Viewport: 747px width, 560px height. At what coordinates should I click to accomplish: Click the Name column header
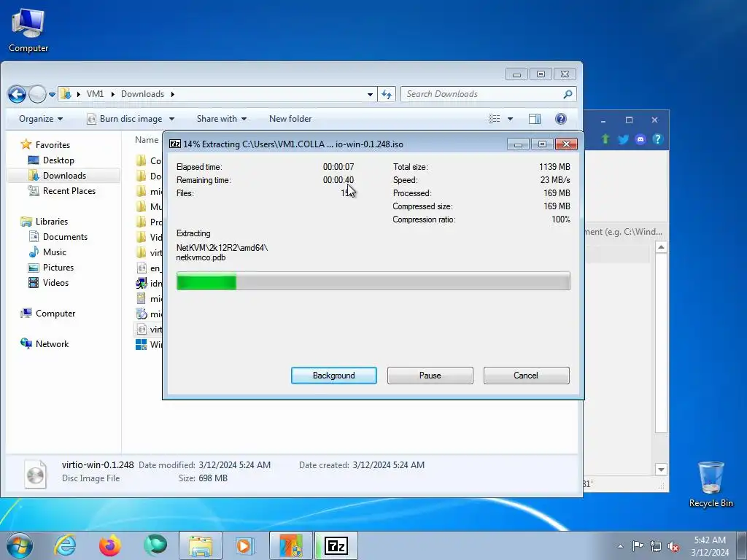click(x=147, y=139)
